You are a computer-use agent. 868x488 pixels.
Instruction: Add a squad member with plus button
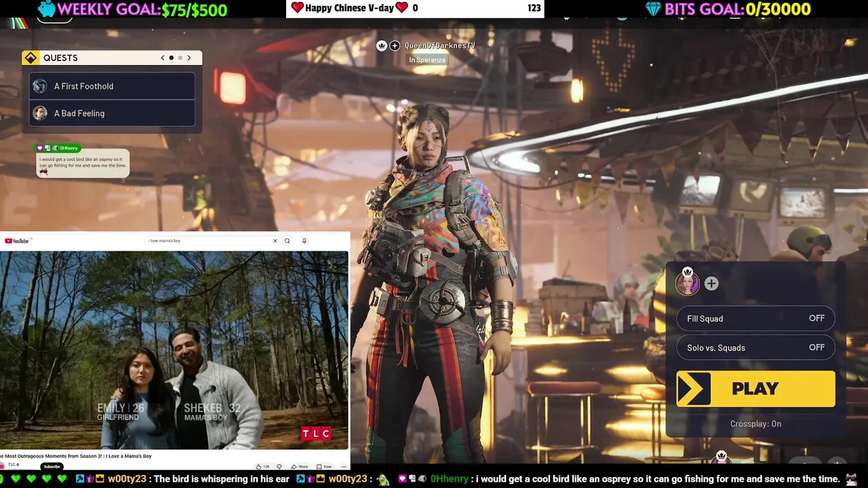point(711,284)
